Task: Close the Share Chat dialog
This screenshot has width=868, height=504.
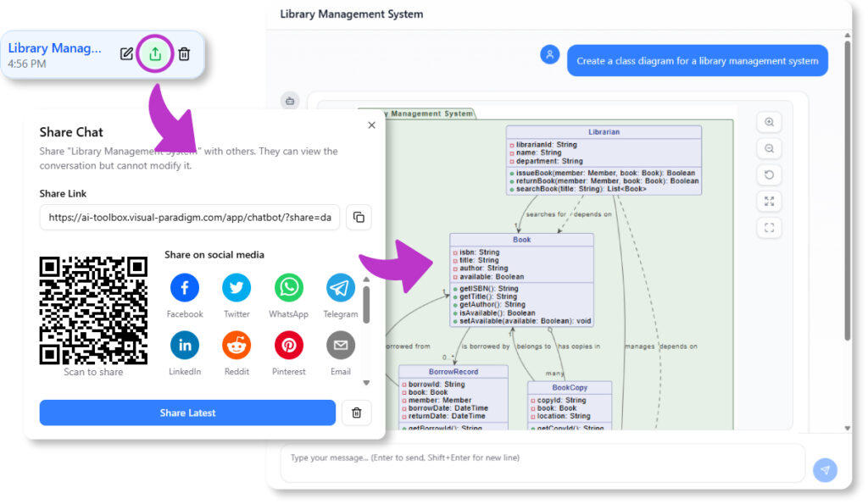Action: tap(371, 125)
